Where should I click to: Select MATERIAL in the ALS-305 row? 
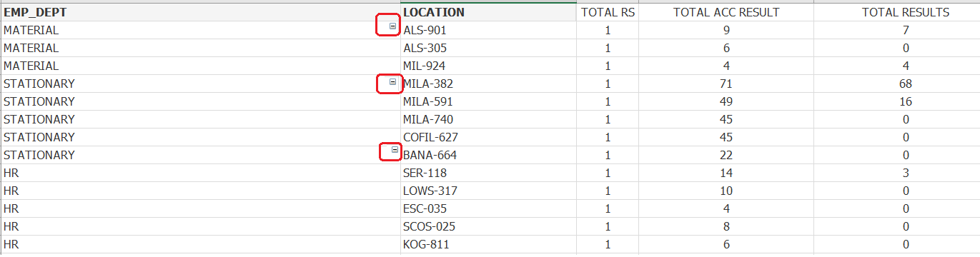pos(200,48)
